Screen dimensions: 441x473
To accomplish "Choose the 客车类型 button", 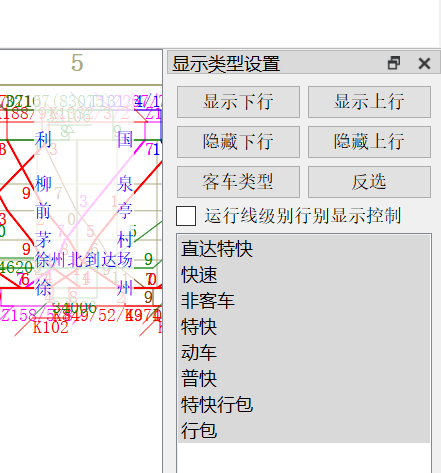I will tap(238, 182).
